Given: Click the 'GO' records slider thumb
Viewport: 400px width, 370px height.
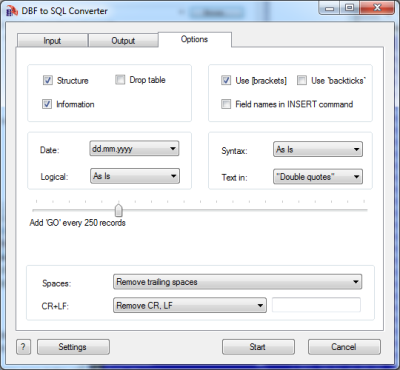Looking at the screenshot, I should point(119,211).
